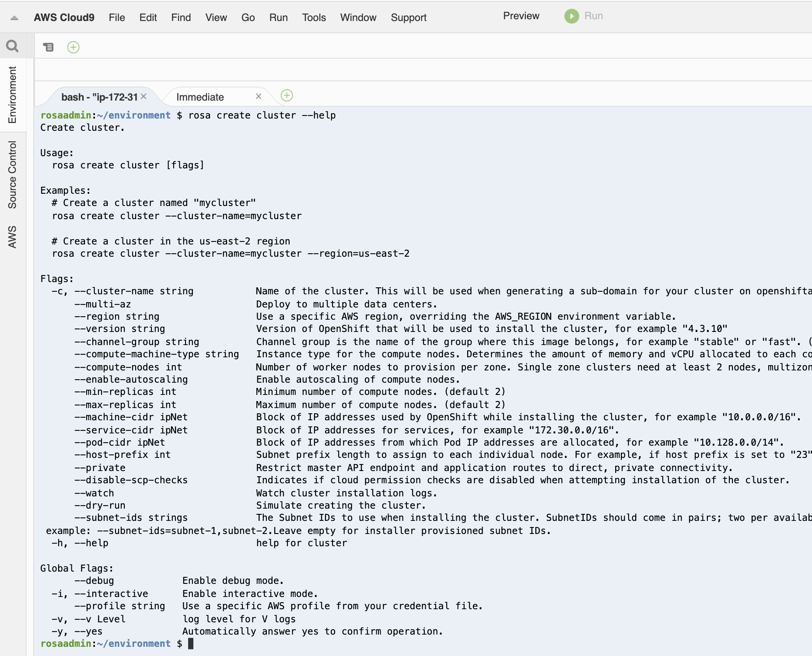Open the File menu
The height and width of the screenshot is (656, 812).
(117, 17)
